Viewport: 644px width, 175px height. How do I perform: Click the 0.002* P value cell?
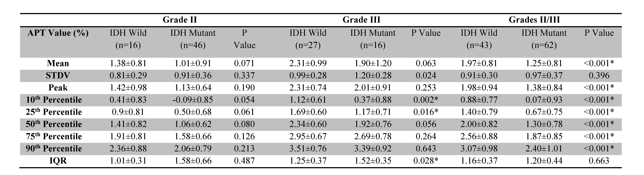426,100
